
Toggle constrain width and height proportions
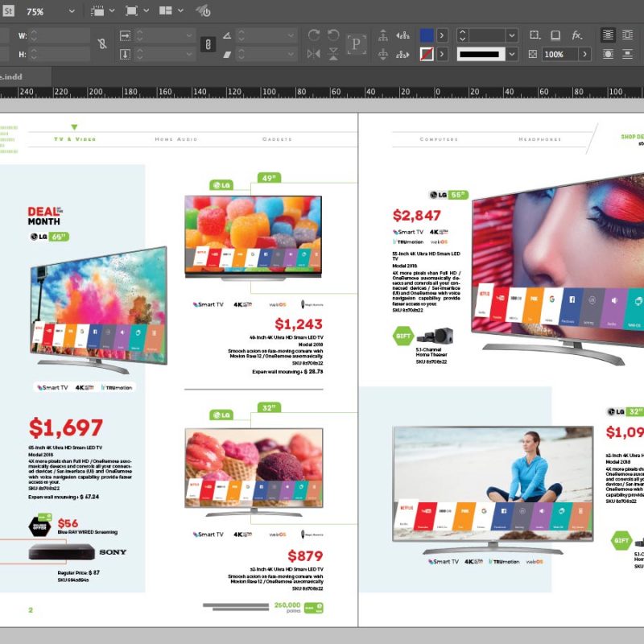[102, 44]
